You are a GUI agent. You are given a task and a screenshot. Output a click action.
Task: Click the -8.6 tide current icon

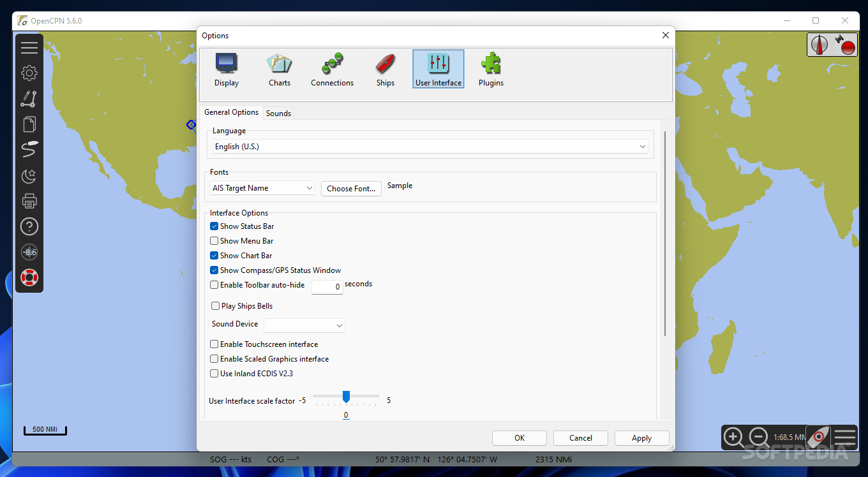(x=29, y=253)
